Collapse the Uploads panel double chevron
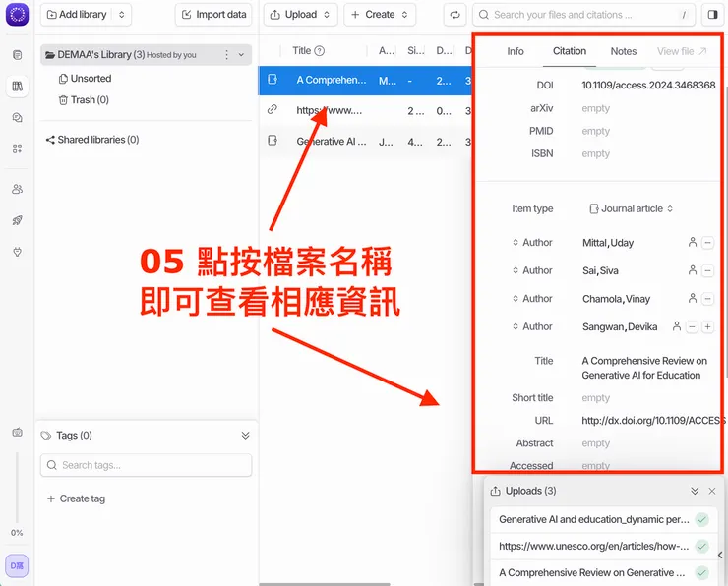Viewport: 728px width, 586px height. pyautogui.click(x=695, y=491)
